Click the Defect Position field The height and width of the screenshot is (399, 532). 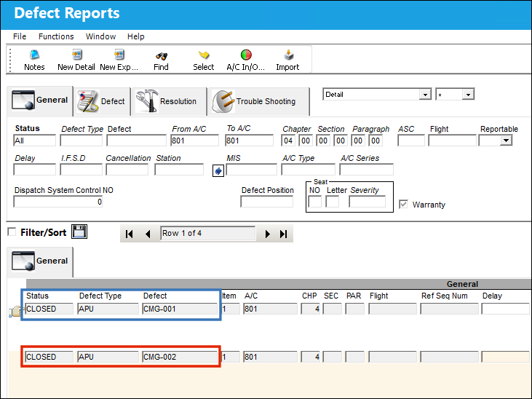266,202
